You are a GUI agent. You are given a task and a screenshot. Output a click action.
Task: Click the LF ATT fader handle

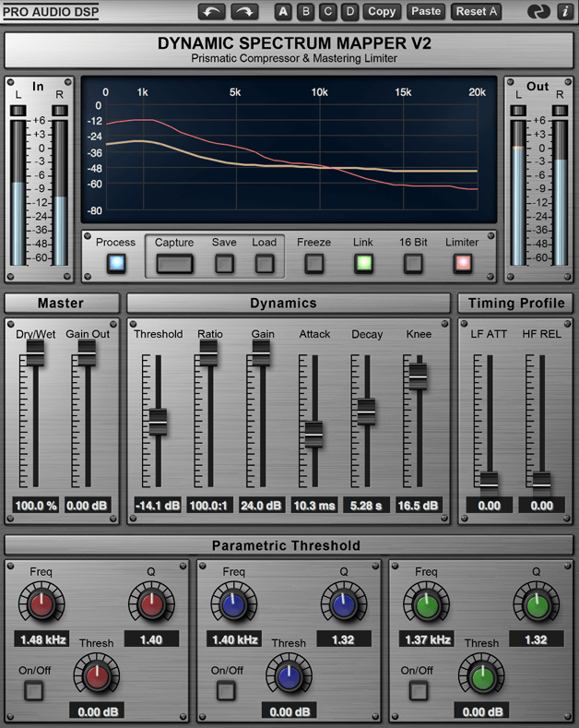tap(489, 484)
